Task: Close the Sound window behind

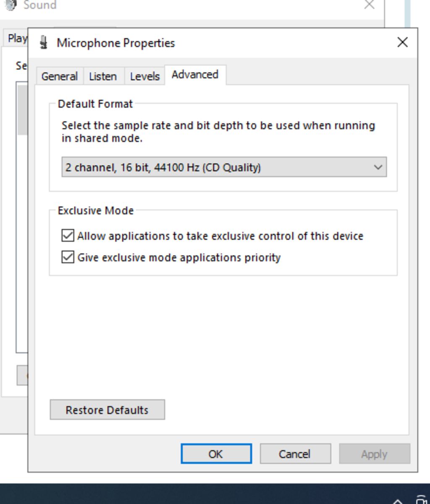Action: pos(369,5)
